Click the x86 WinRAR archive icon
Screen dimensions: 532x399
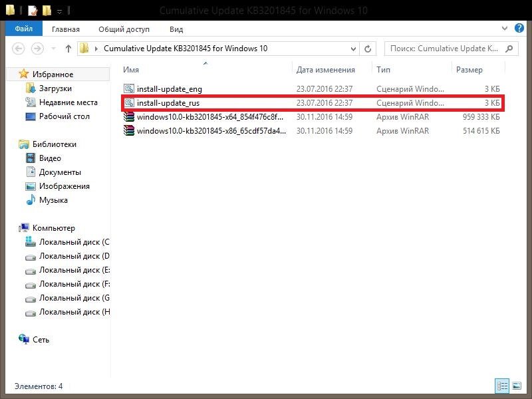click(x=129, y=130)
